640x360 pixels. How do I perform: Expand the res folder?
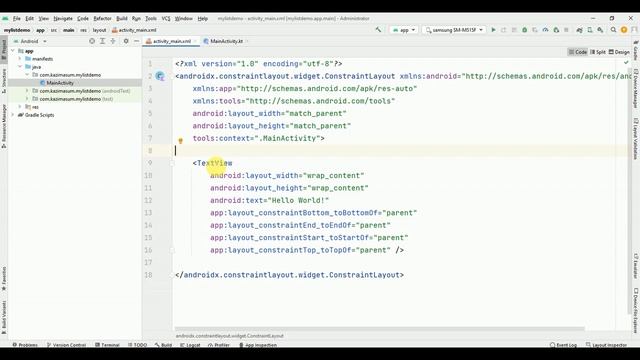[20, 107]
